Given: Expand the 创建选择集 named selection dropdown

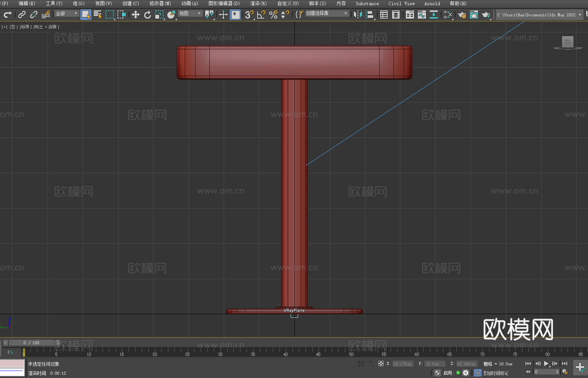Looking at the screenshot, I should tap(327, 13).
